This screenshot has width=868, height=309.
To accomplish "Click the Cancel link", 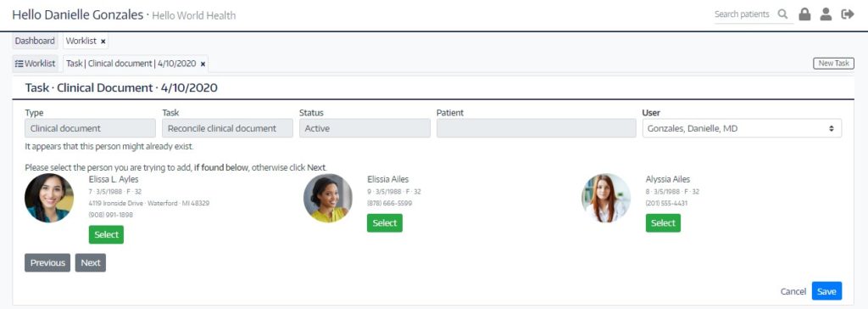I will [793, 291].
